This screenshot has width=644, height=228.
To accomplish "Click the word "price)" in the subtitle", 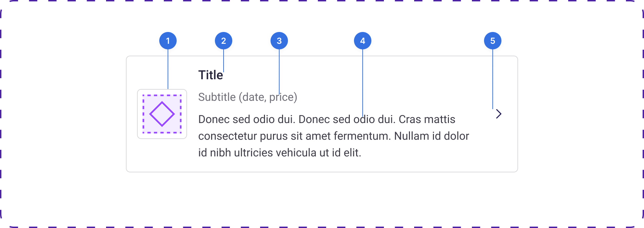I will (283, 97).
